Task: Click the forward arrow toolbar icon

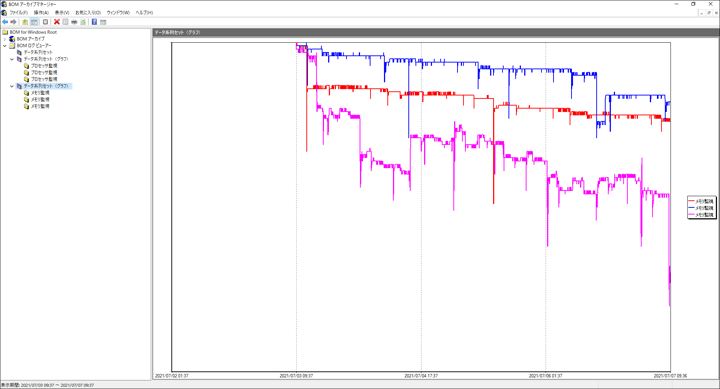Action: [x=13, y=22]
